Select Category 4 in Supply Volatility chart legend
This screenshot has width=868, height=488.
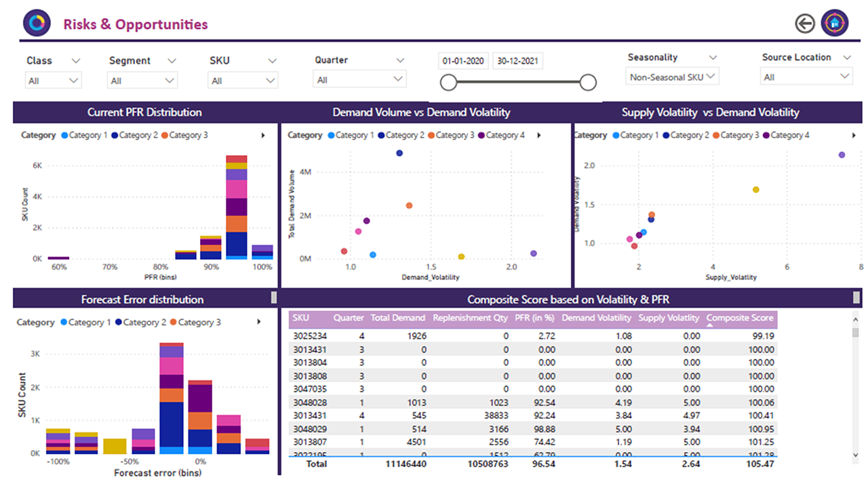coord(786,136)
